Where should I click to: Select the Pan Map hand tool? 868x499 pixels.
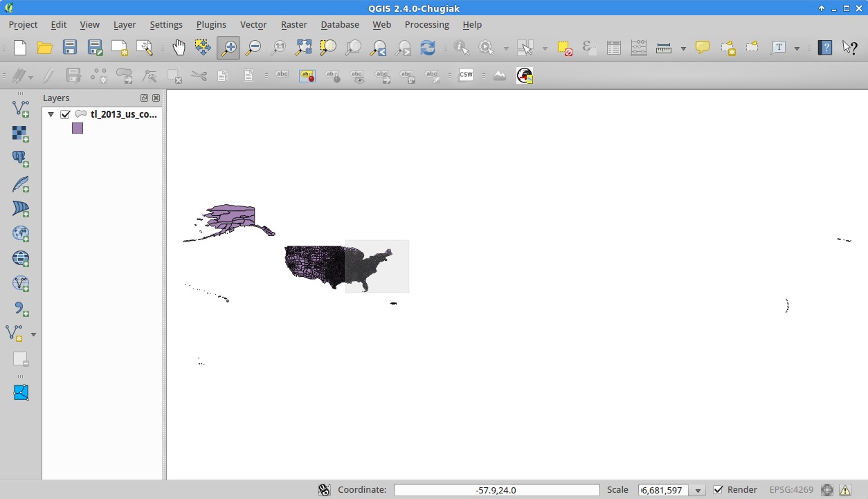179,48
